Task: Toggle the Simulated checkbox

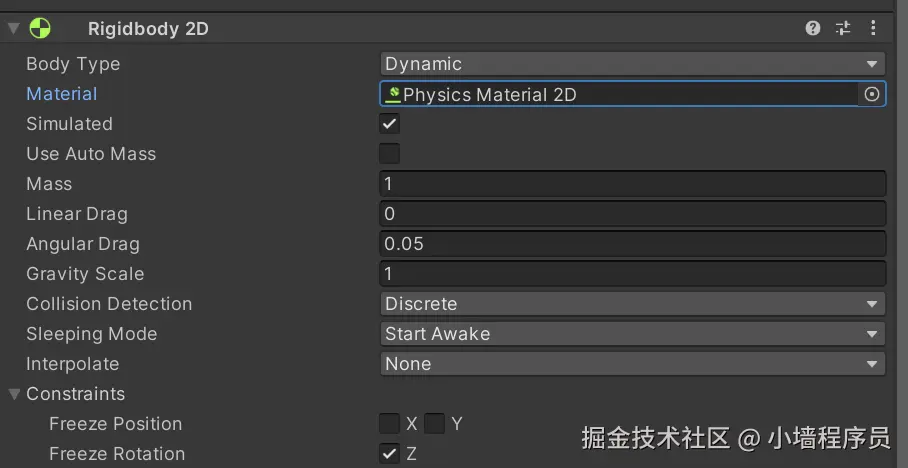Action: click(390, 124)
